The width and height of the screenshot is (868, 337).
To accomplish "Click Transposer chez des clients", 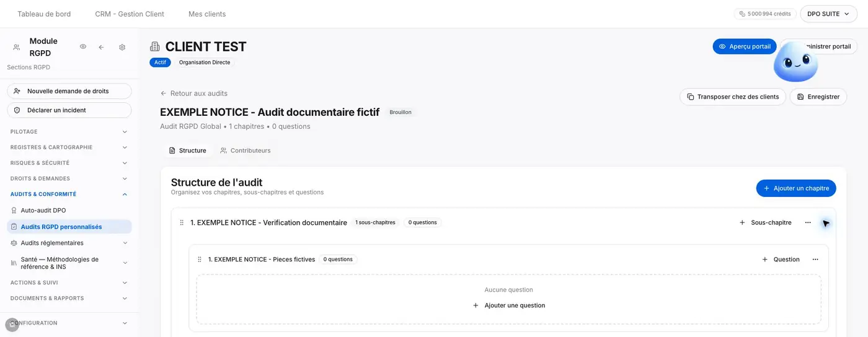I will (733, 97).
